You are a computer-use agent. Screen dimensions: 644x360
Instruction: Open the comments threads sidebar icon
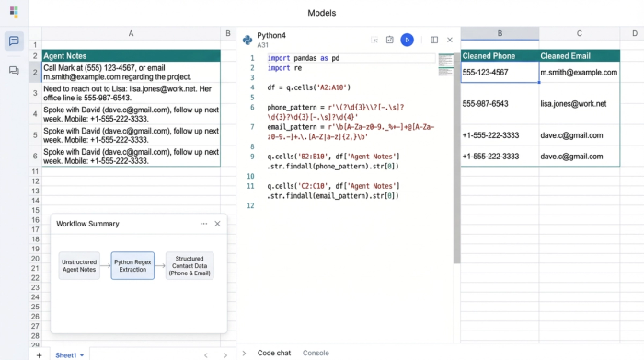point(14,71)
